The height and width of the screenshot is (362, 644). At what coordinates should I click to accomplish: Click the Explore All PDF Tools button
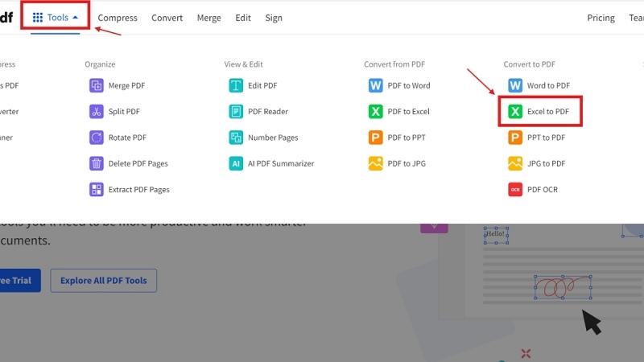[x=104, y=280]
